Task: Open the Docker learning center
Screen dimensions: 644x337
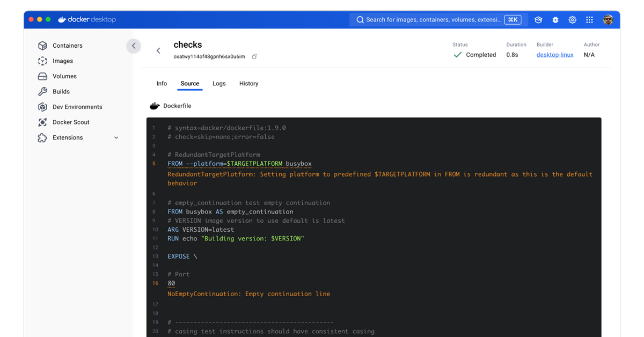Action: coord(538,19)
